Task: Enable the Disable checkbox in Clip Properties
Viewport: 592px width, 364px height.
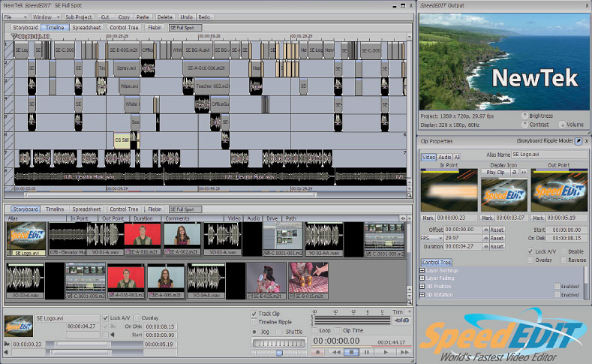Action: click(x=563, y=251)
